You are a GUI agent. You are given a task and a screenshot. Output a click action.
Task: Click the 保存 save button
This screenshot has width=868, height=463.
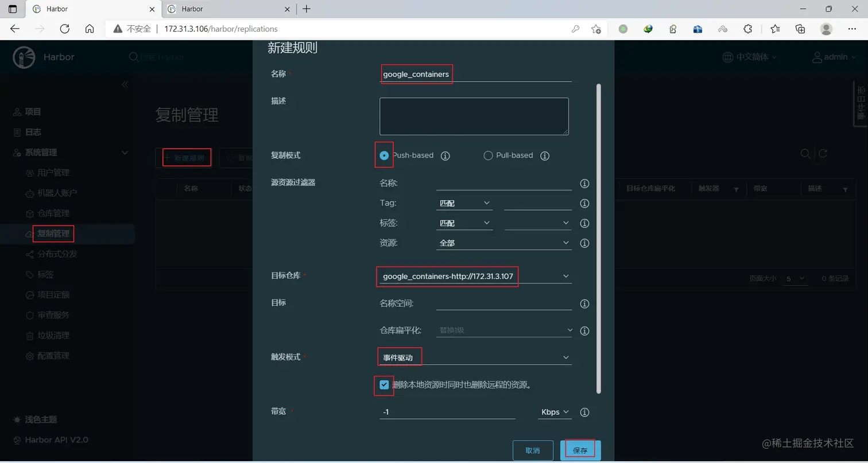pyautogui.click(x=580, y=450)
